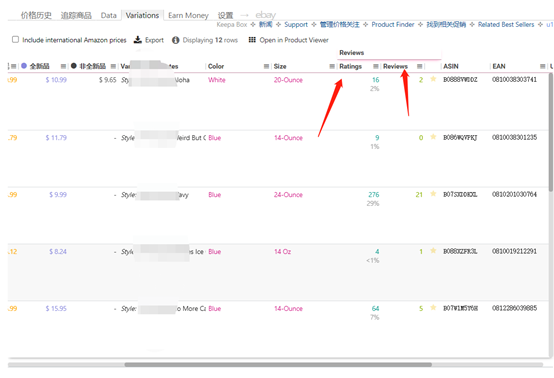Image resolution: width=554 pixels, height=378 pixels.
Task: Open the EAN column menu
Action: [x=542, y=66]
